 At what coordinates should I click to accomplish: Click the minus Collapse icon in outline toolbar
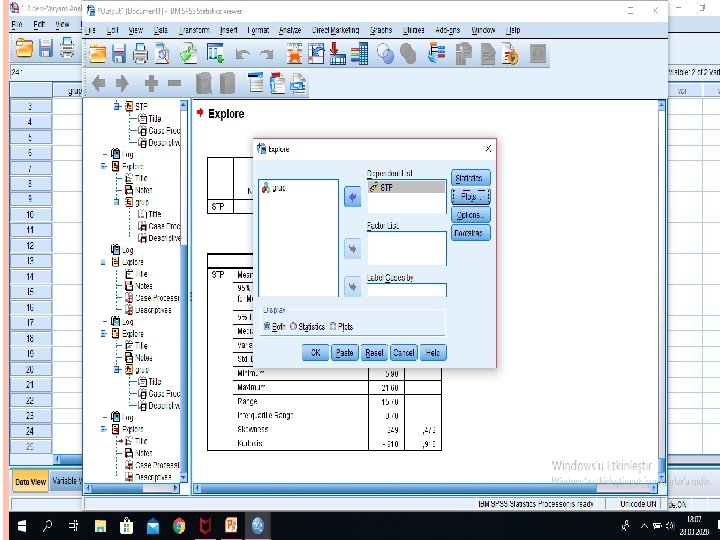pos(174,83)
